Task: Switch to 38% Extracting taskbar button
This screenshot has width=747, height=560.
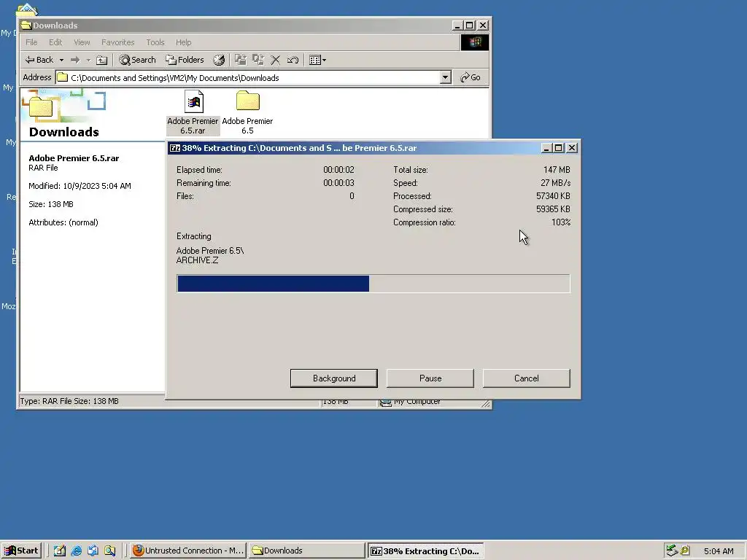Action: point(425,551)
